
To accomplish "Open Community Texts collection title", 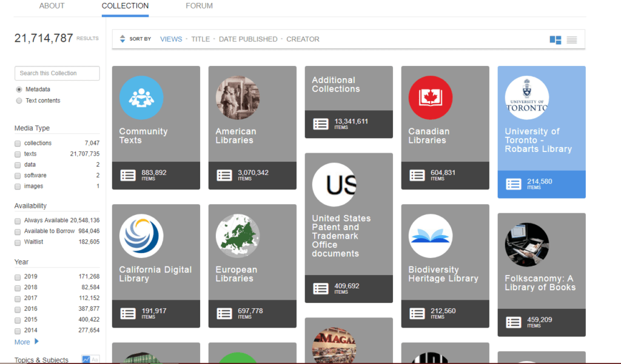I will (143, 136).
